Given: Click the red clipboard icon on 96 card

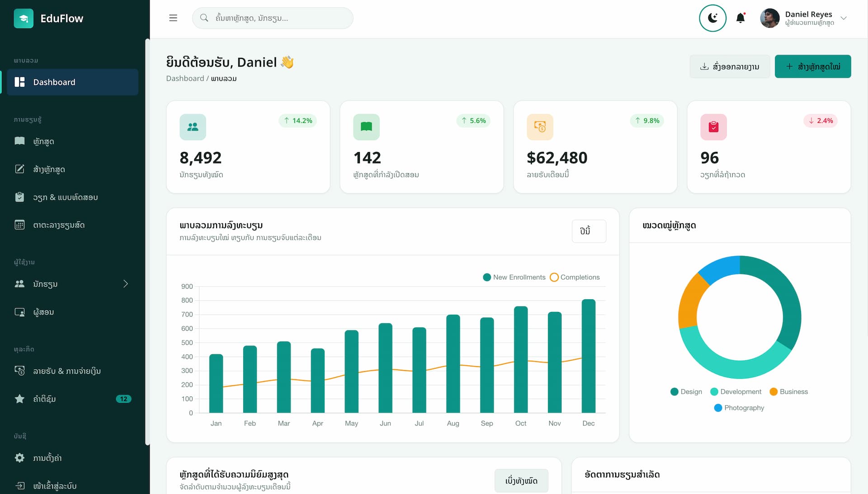Looking at the screenshot, I should coord(713,127).
